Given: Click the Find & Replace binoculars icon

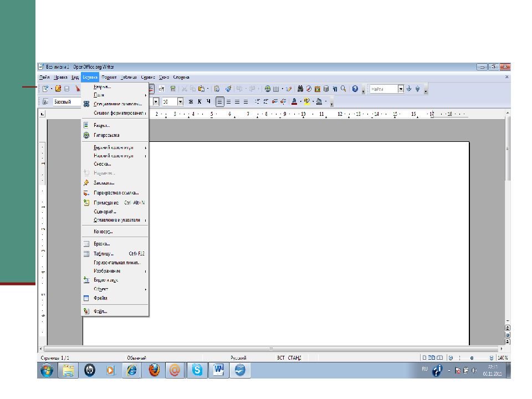Looking at the screenshot, I should tap(300, 89).
